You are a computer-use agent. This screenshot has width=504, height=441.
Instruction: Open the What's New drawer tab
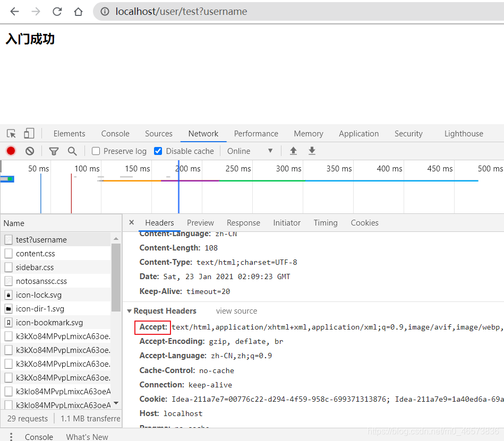click(x=87, y=437)
